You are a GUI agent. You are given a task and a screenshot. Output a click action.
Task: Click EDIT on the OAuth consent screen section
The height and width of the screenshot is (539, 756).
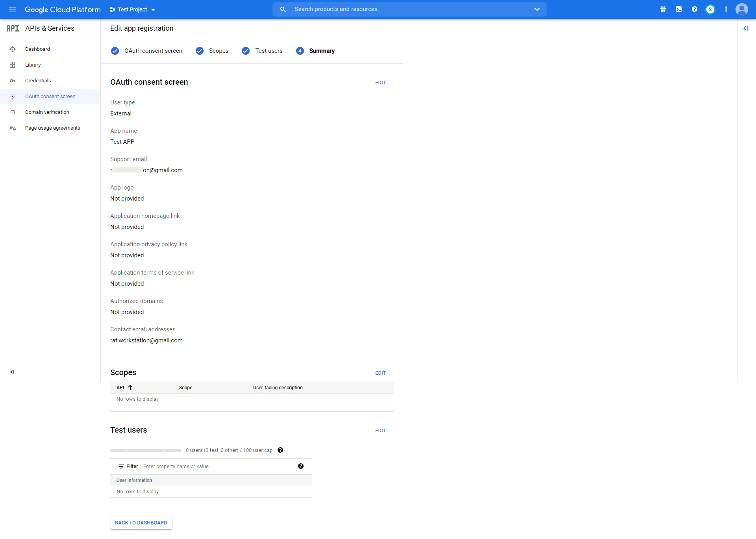(x=380, y=82)
